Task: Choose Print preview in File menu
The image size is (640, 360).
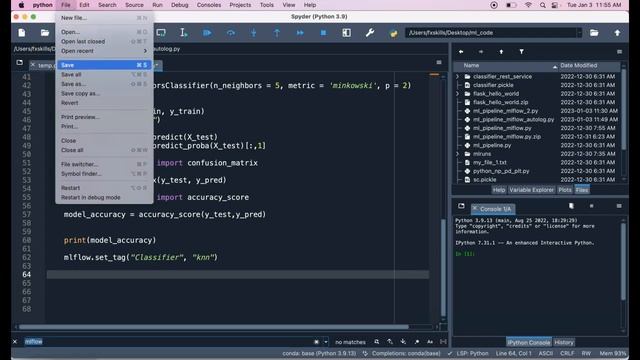Action: click(104, 117)
